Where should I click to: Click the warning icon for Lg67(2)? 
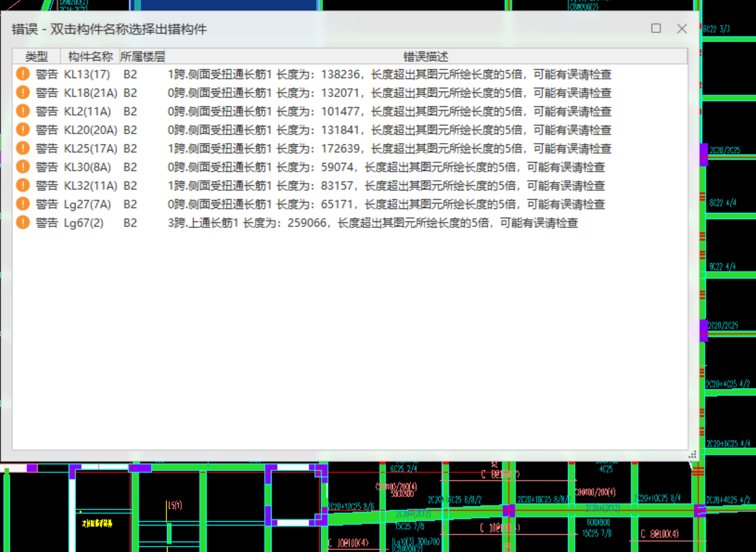23,223
